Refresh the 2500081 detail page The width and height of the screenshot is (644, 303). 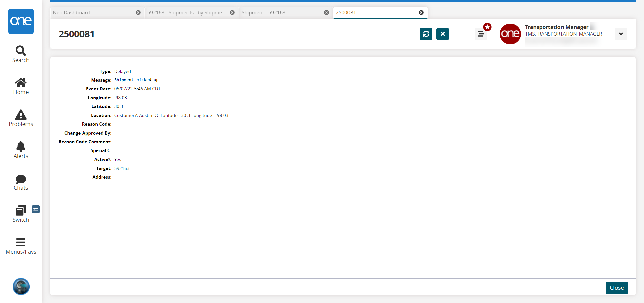point(426,34)
